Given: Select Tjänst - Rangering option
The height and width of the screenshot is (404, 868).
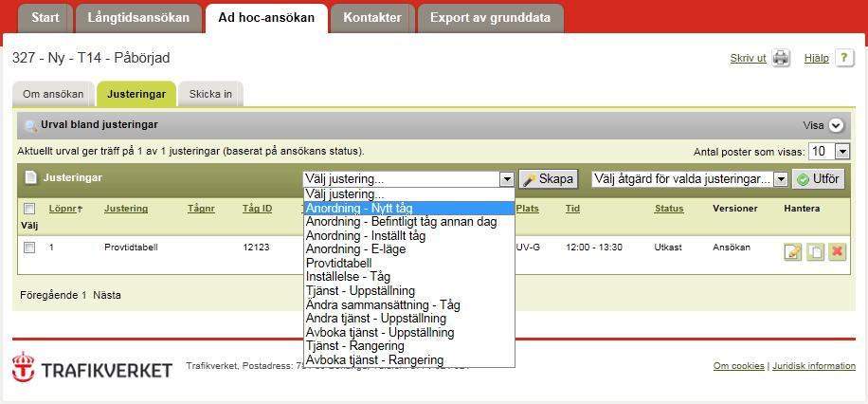Looking at the screenshot, I should (409, 346).
